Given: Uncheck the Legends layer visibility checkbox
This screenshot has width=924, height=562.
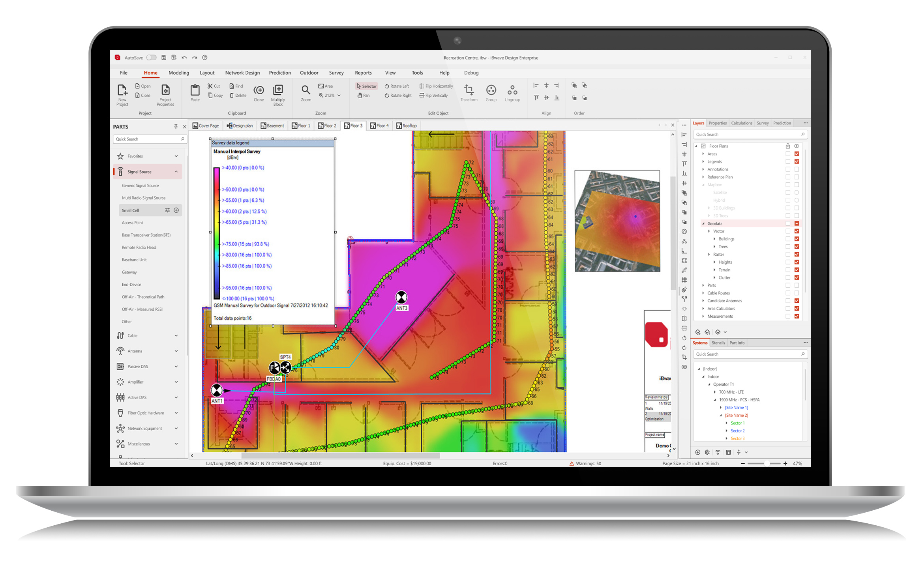Looking at the screenshot, I should coord(797,161).
